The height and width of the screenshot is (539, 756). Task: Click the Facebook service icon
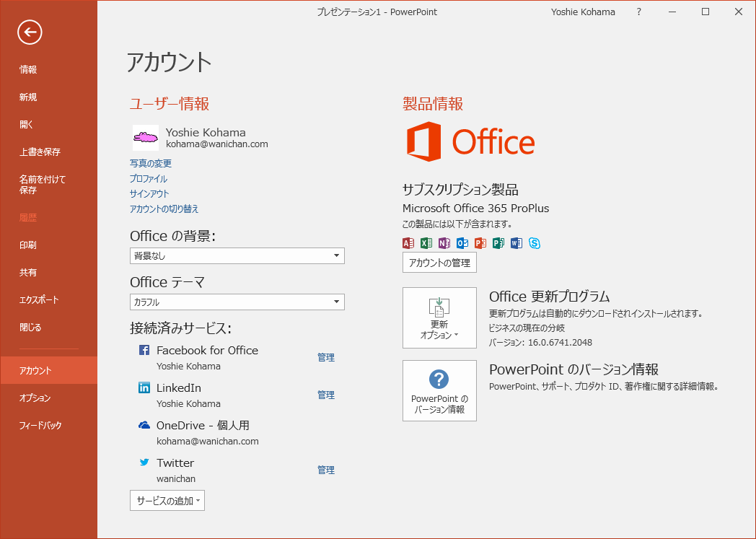pos(144,350)
